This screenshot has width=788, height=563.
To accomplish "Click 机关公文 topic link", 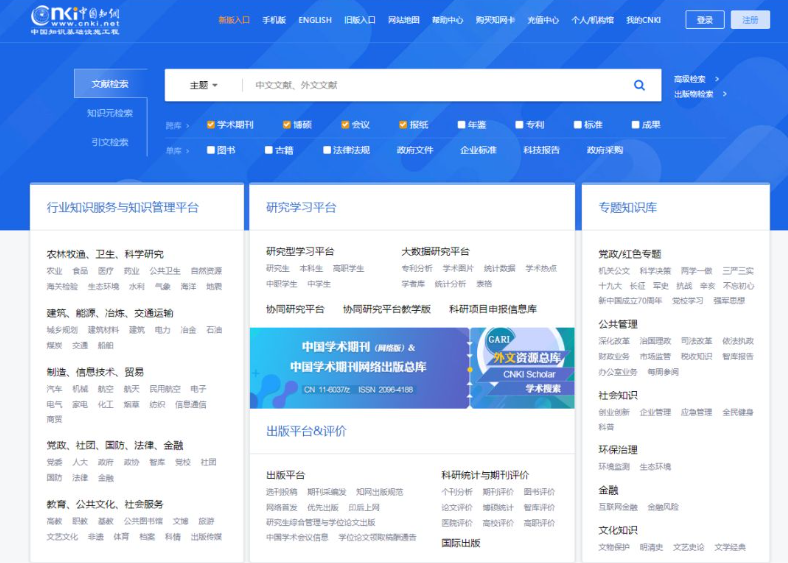I will pos(614,271).
